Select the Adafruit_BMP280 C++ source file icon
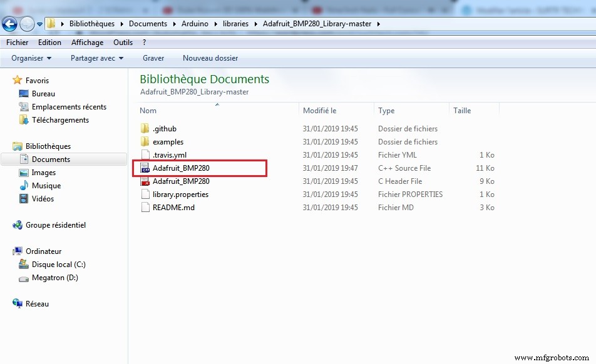The width and height of the screenshot is (596, 364). (145, 168)
